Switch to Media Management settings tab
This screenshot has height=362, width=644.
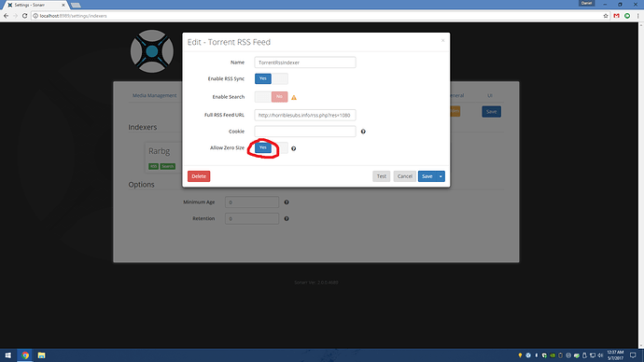click(154, 95)
